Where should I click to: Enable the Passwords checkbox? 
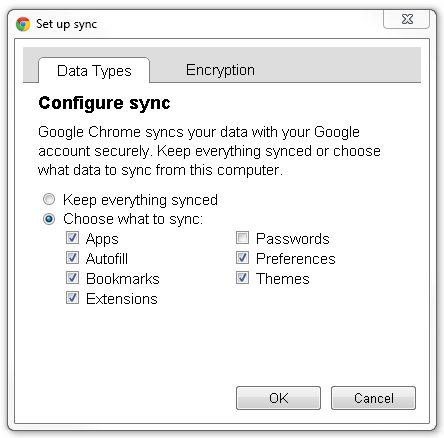pyautogui.click(x=242, y=238)
